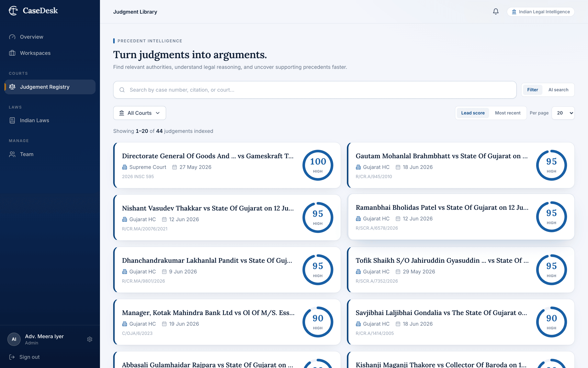This screenshot has height=368, width=588.
Task: Open Workspaces in sidebar
Action: (50, 53)
